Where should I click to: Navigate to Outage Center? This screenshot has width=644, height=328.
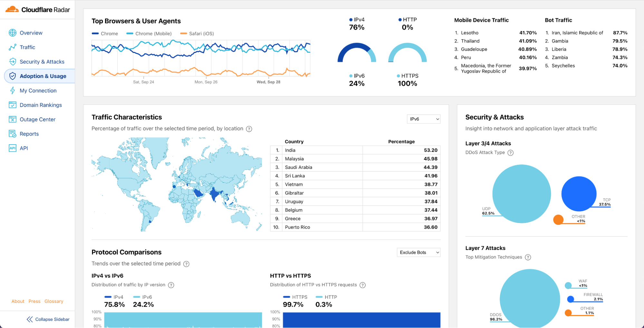pyautogui.click(x=37, y=120)
